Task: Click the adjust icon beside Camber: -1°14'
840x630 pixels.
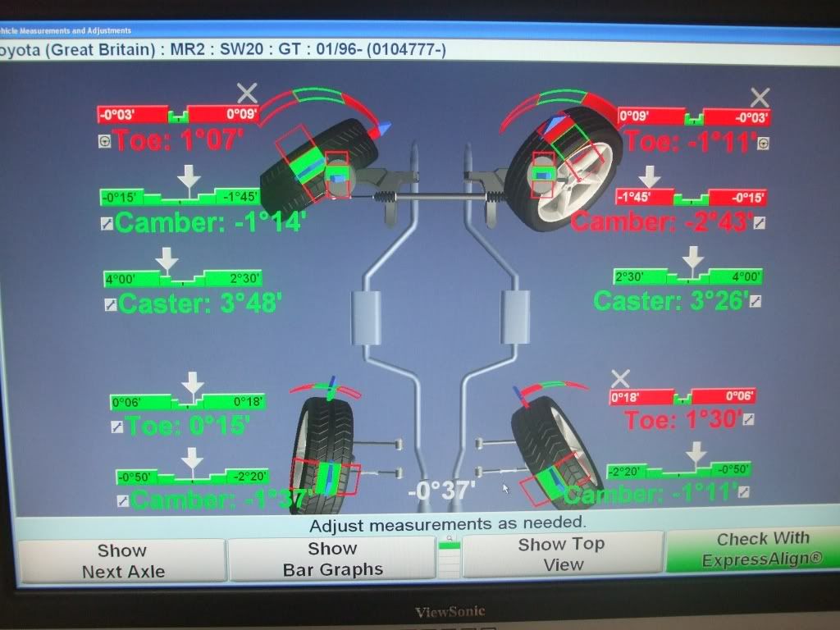Action: click(x=107, y=223)
